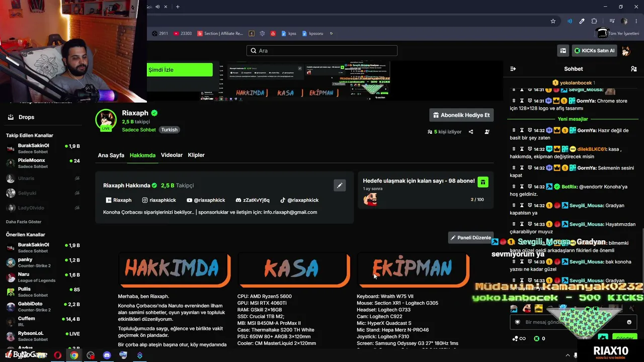The image size is (644, 362).
Task: Open the user avatar menu
Action: pyautogui.click(x=626, y=51)
